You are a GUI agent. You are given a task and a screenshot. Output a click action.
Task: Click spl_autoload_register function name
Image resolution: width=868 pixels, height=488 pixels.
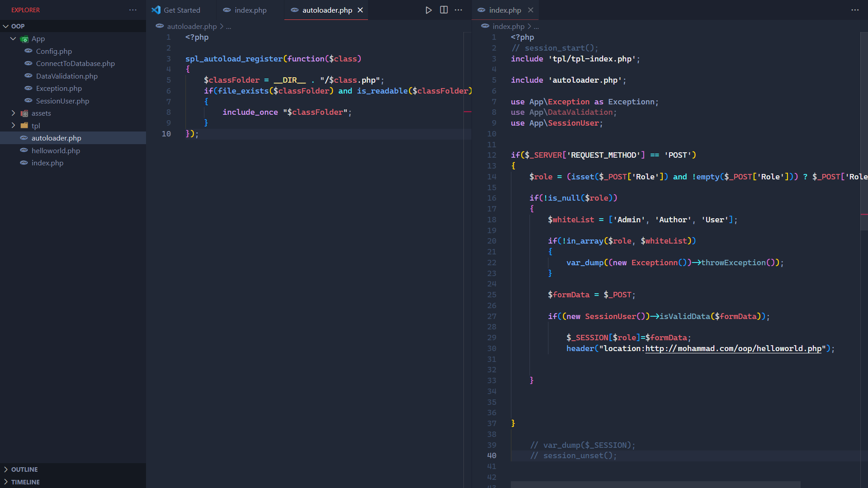(234, 59)
